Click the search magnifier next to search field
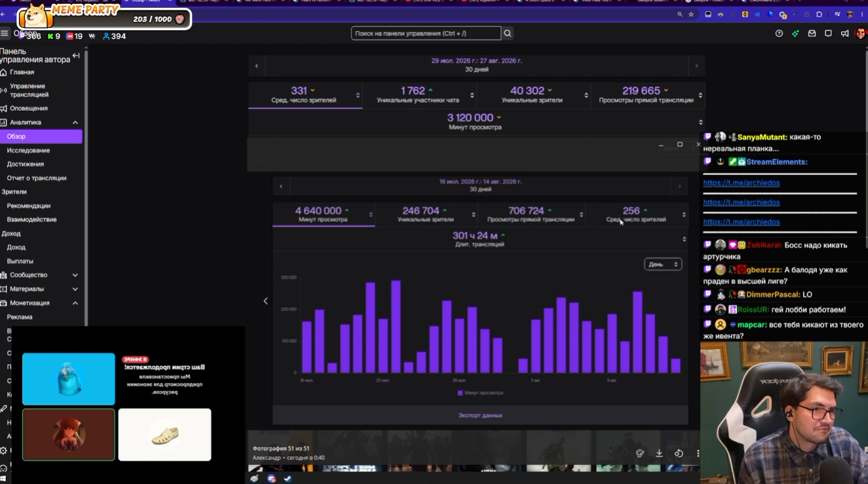The image size is (868, 484). tap(507, 33)
